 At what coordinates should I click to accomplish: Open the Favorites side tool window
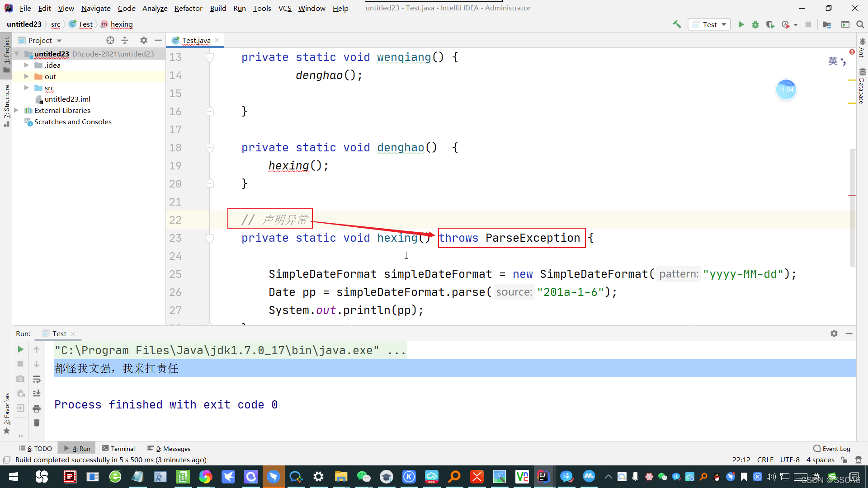(6, 413)
